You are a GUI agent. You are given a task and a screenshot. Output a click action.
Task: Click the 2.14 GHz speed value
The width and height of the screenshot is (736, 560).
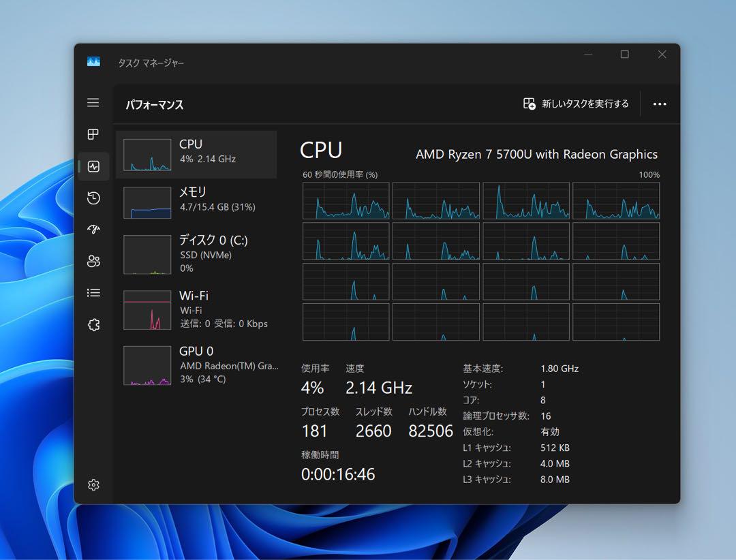[379, 388]
